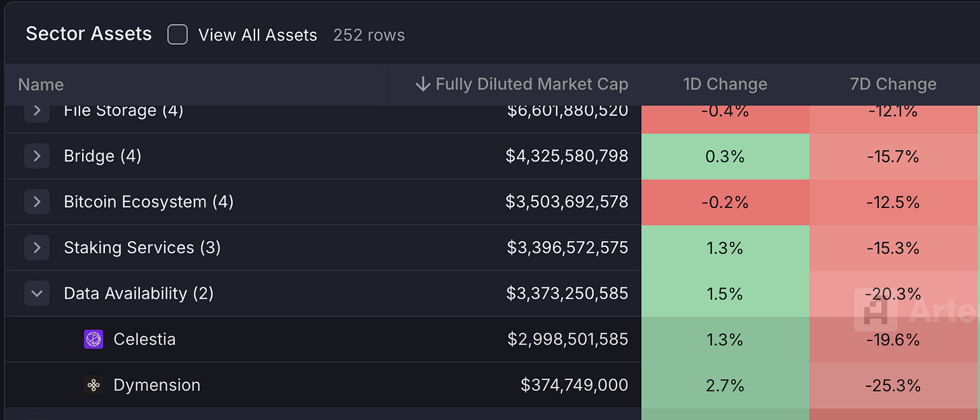Click the red -25.3% Dymension cell
Image resolution: width=980 pixels, height=420 pixels.
coord(894,385)
